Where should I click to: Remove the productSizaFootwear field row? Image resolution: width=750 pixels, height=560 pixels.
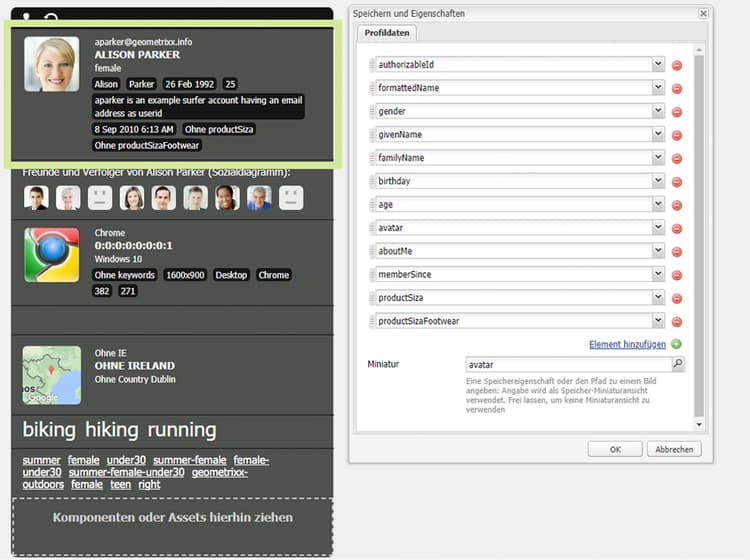click(677, 322)
